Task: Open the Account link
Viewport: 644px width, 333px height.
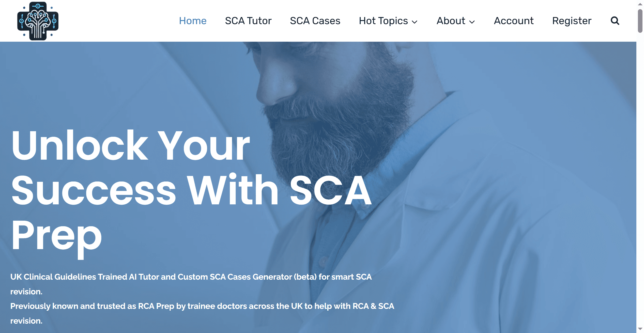Action: click(514, 21)
